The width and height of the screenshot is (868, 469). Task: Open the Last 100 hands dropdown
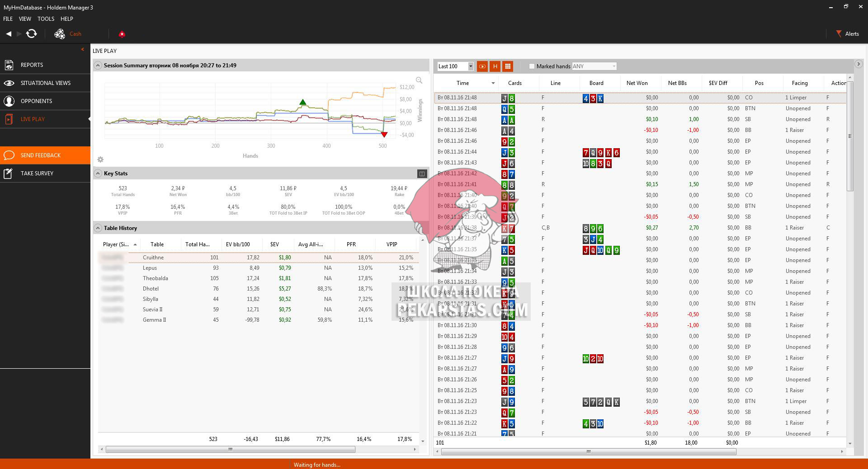[x=470, y=66]
